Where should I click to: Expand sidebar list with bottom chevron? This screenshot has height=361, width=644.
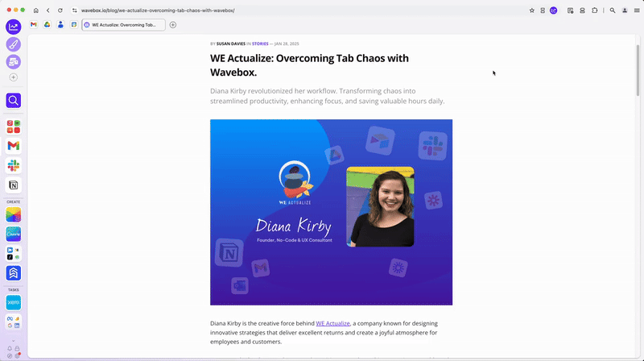click(x=14, y=341)
